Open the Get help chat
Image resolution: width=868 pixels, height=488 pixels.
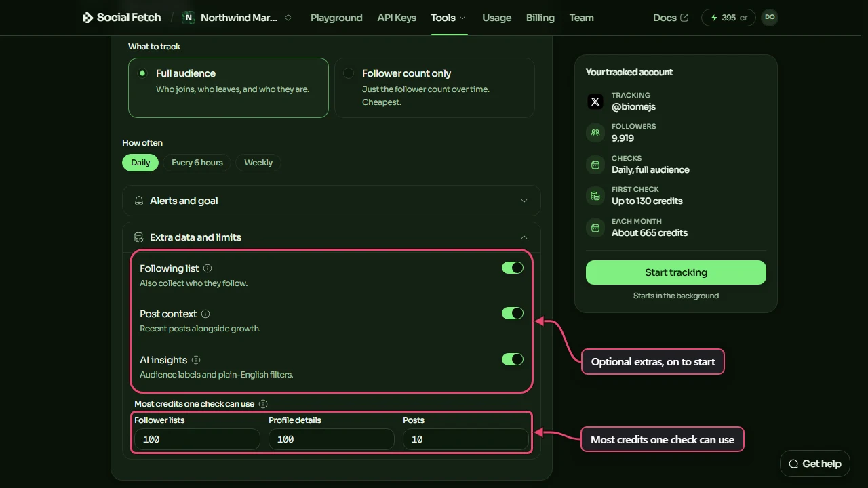coord(815,464)
